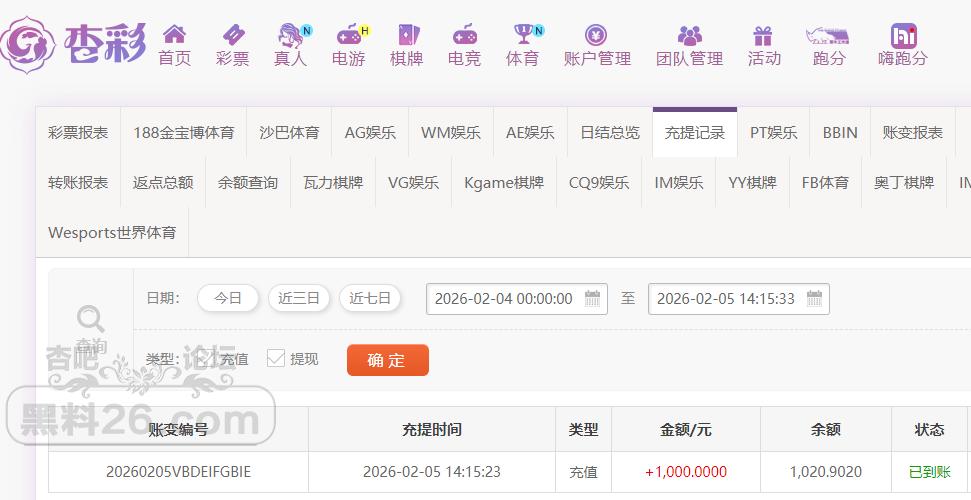This screenshot has width=971, height=500.
Task: Open the 真人 live casino icon
Action: (x=292, y=35)
